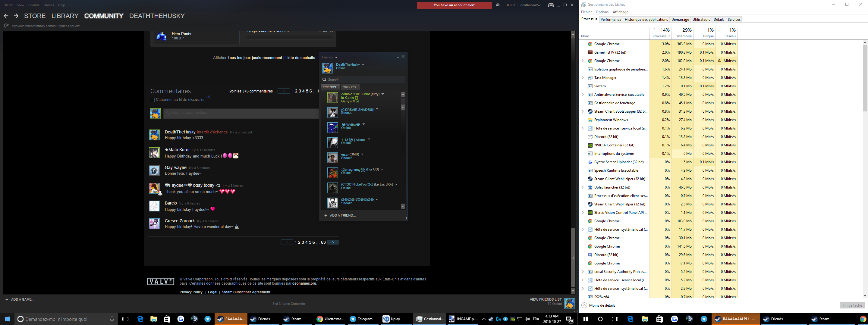The image size is (868, 325).
Task: Open Steam Big Picture mode controller icon
Action: [x=551, y=5]
